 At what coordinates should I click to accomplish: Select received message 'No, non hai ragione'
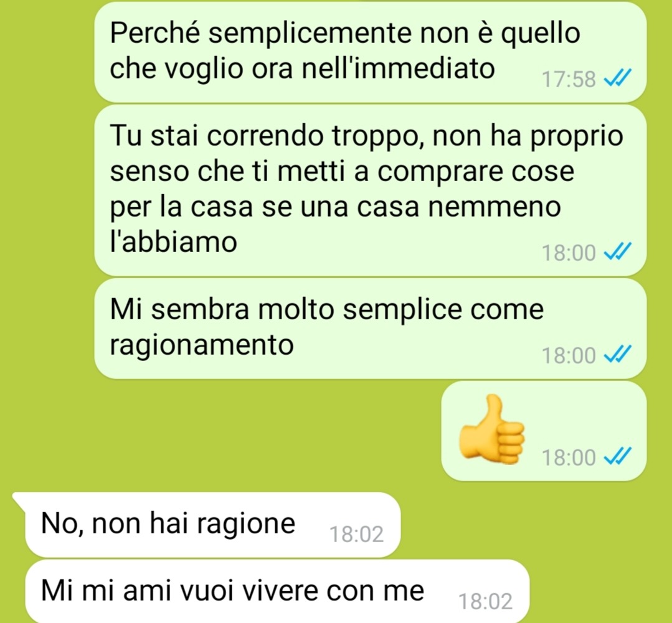point(212,525)
